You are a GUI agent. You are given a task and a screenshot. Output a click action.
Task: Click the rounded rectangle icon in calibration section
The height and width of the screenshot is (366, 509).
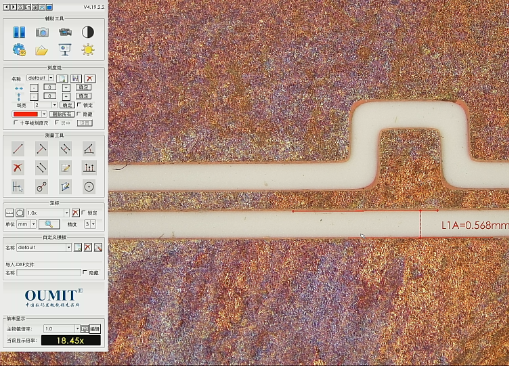pos(20,213)
